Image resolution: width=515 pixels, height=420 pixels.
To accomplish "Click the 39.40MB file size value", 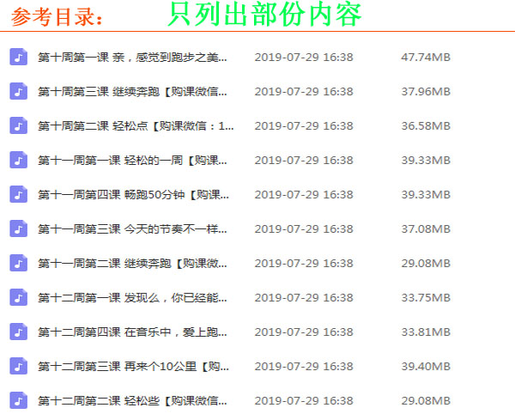I will 426,367.
